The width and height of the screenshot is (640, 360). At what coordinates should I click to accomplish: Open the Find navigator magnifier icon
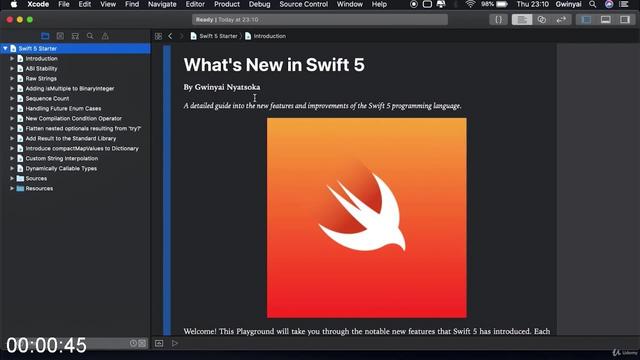coord(90,36)
